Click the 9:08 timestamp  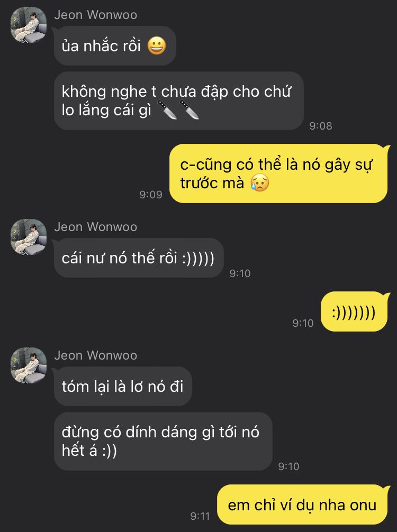[321, 126]
